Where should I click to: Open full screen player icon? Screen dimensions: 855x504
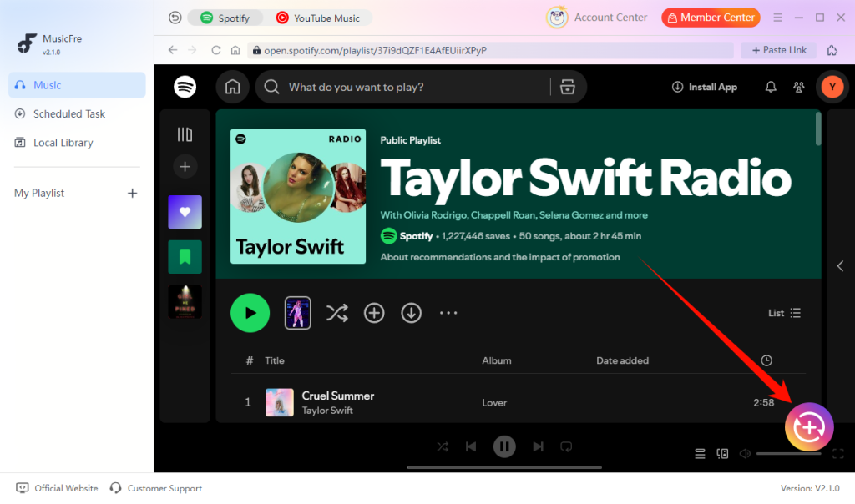coord(838,453)
